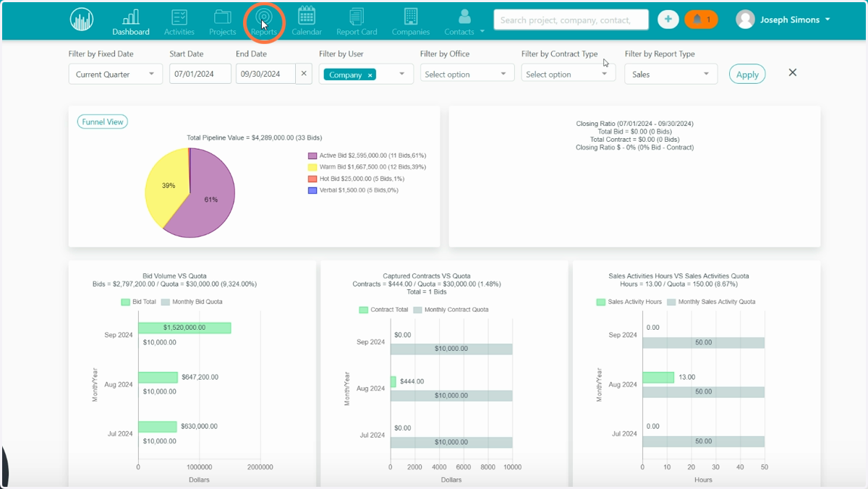Expand Joseph Simons account menu
Image resolution: width=868 pixels, height=489 pixels.
(827, 20)
